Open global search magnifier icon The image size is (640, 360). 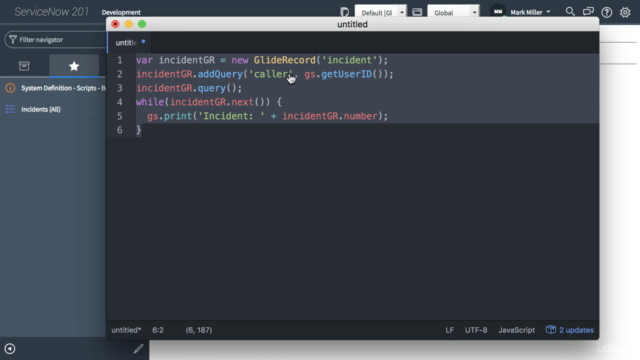(570, 12)
